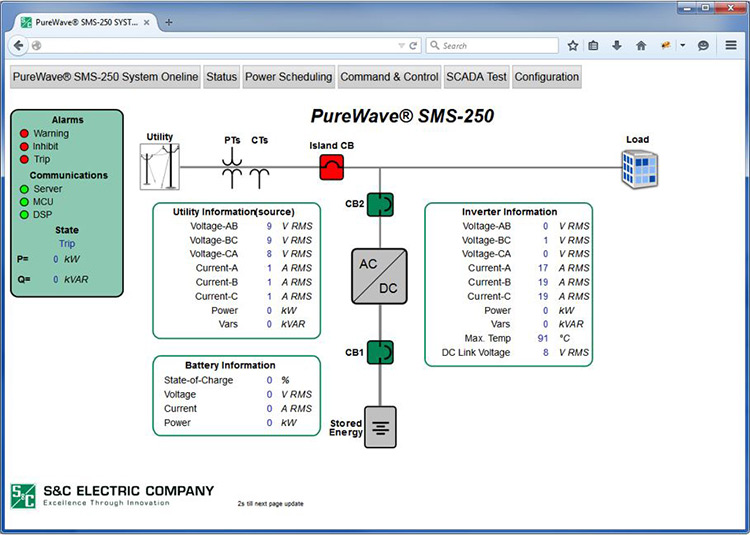Screen dimensions: 750x535
Task: Click the Trip state value text
Action: pyautogui.click(x=67, y=244)
